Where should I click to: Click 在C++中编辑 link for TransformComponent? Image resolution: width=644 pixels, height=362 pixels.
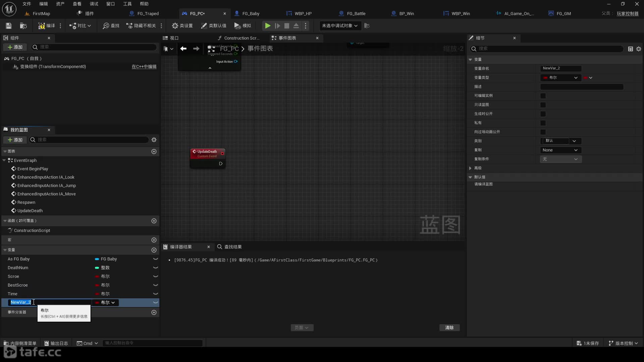[143, 66]
